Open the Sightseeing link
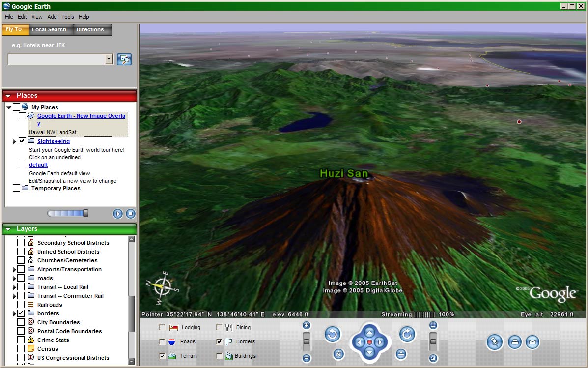The width and height of the screenshot is (588, 368). 54,141
